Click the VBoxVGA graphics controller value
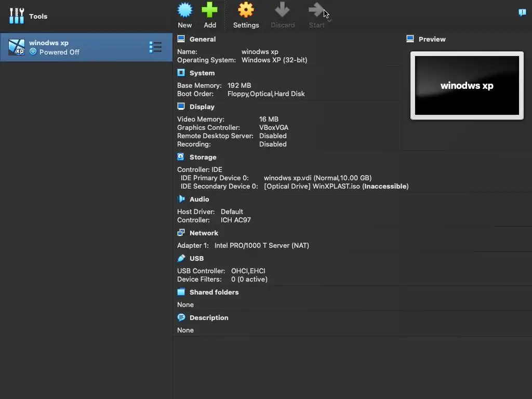The image size is (532, 399). pos(274,128)
